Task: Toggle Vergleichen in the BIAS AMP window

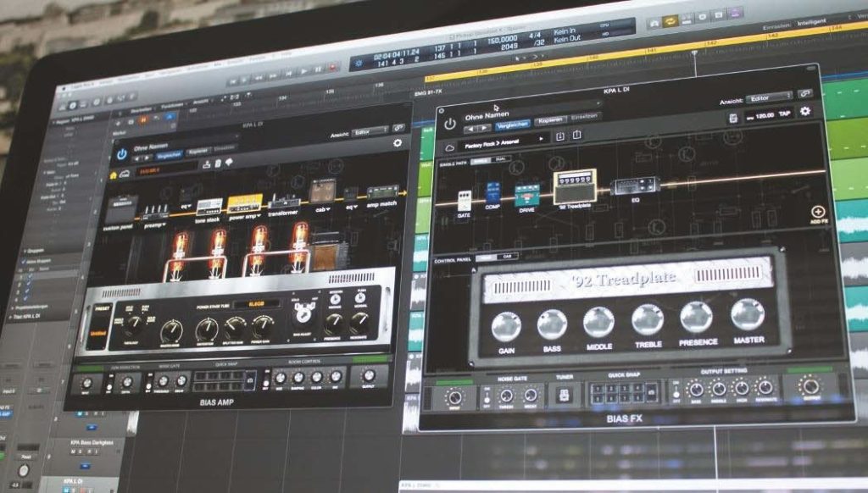Action: [x=169, y=156]
